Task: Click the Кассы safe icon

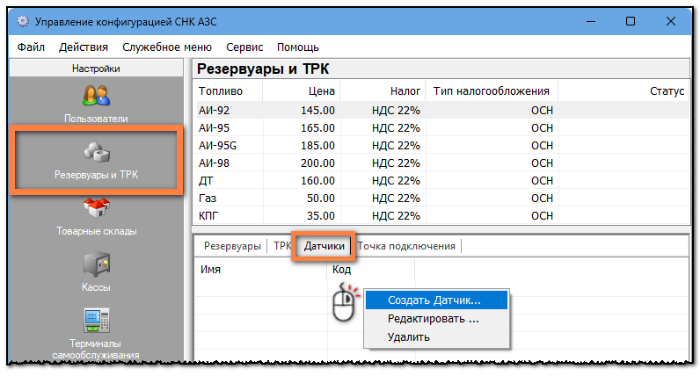Action: coord(96,264)
